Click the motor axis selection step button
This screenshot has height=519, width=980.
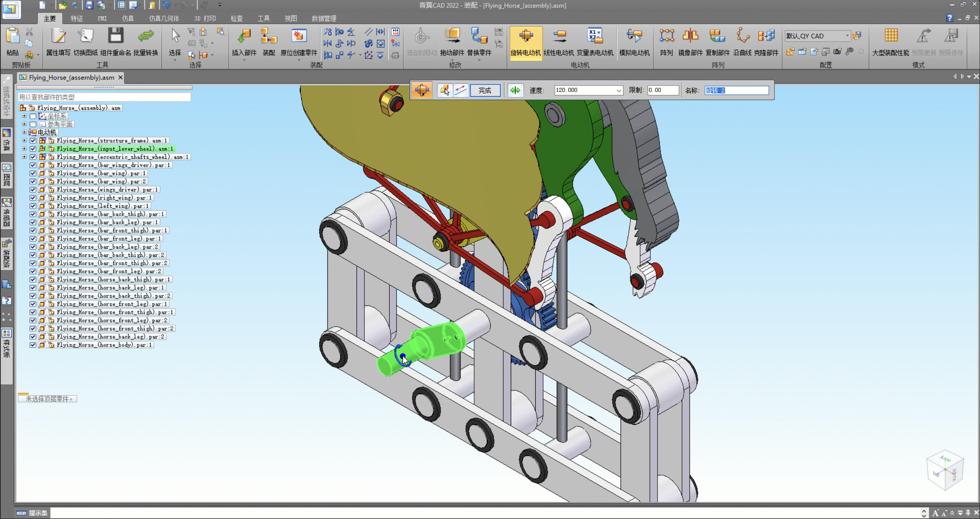461,91
